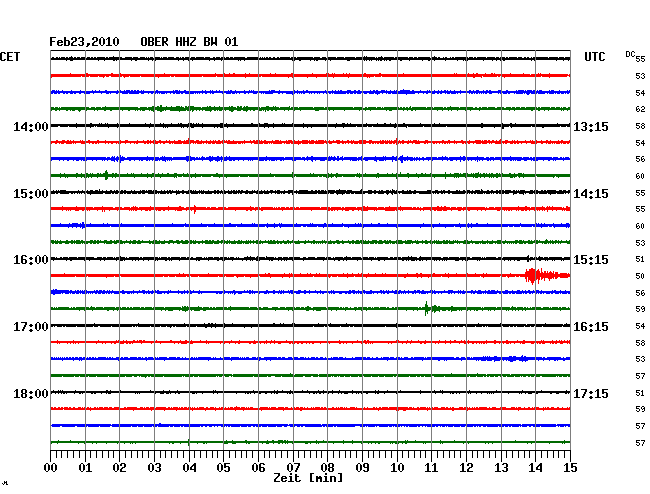Select minute 05 on the time axis

click(223, 467)
